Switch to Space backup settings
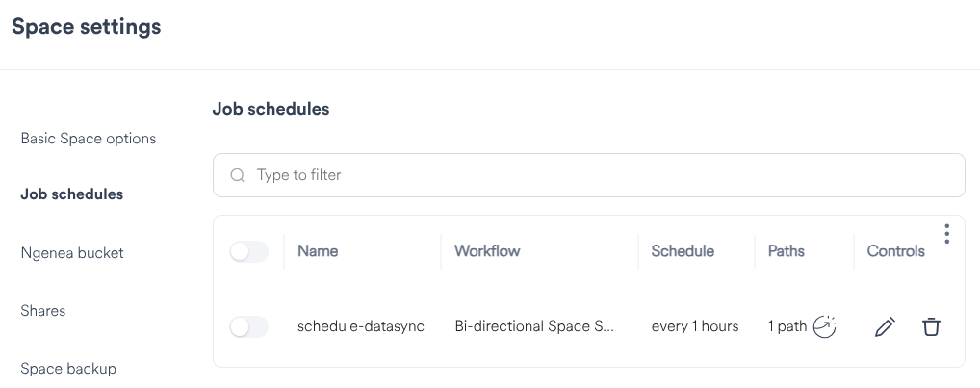Image resolution: width=980 pixels, height=388 pixels. (x=68, y=369)
